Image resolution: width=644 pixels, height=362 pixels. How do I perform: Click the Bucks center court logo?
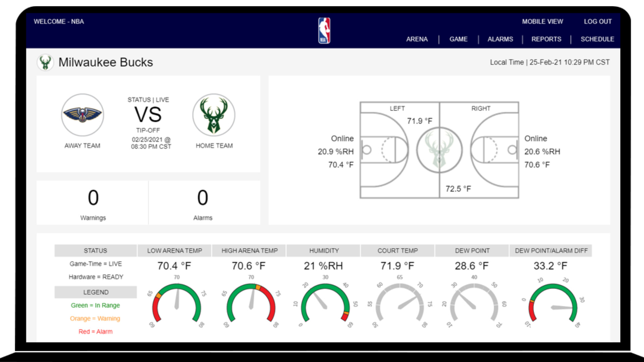click(x=439, y=150)
